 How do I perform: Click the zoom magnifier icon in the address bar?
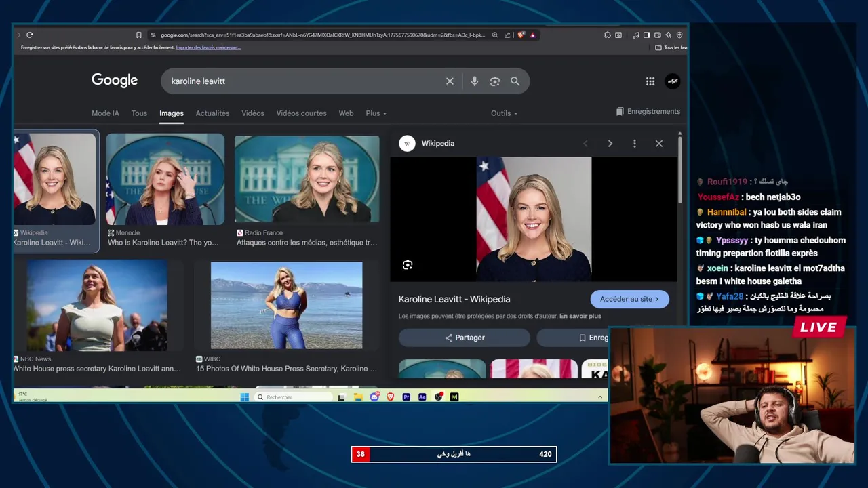pyautogui.click(x=495, y=35)
